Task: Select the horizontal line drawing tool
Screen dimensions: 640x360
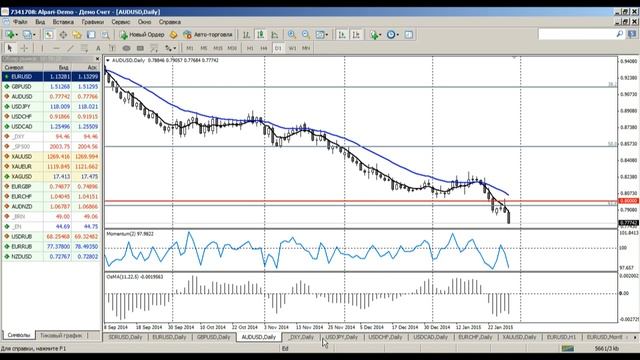Action: tap(56, 48)
